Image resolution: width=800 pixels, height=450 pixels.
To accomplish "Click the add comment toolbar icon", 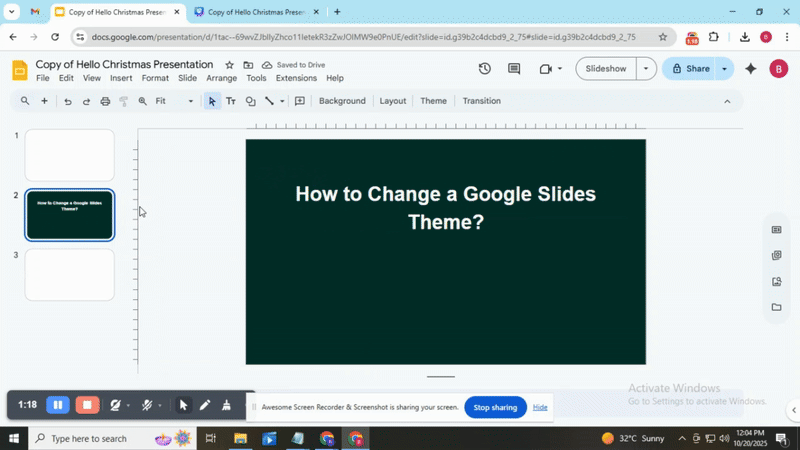I will pos(299,101).
